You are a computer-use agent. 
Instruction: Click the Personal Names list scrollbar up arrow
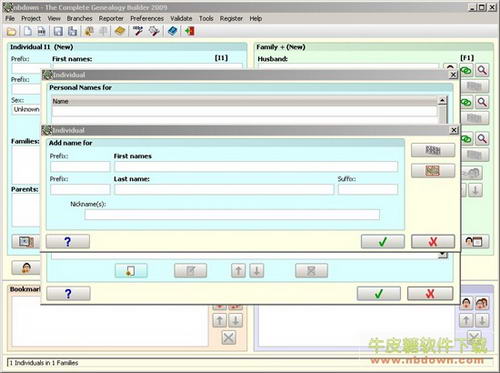click(x=442, y=100)
